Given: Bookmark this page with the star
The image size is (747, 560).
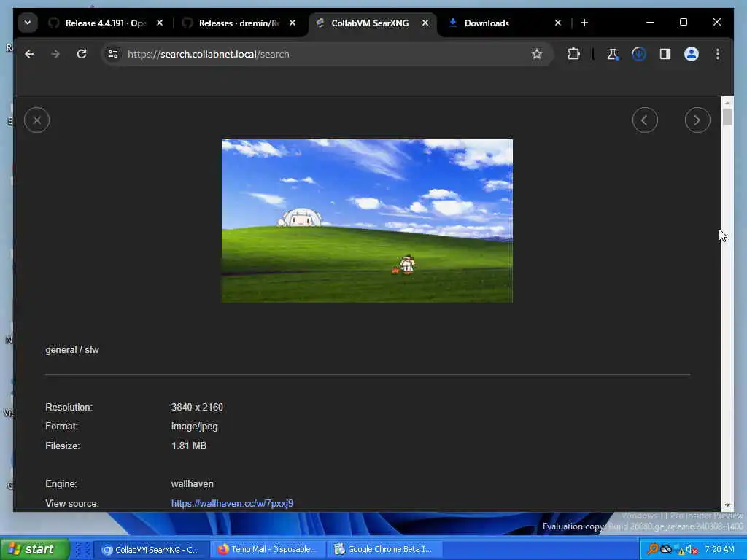Looking at the screenshot, I should [x=537, y=54].
